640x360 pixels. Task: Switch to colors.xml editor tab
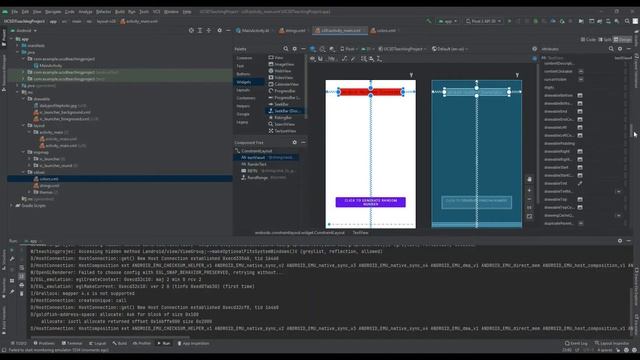pos(383,31)
